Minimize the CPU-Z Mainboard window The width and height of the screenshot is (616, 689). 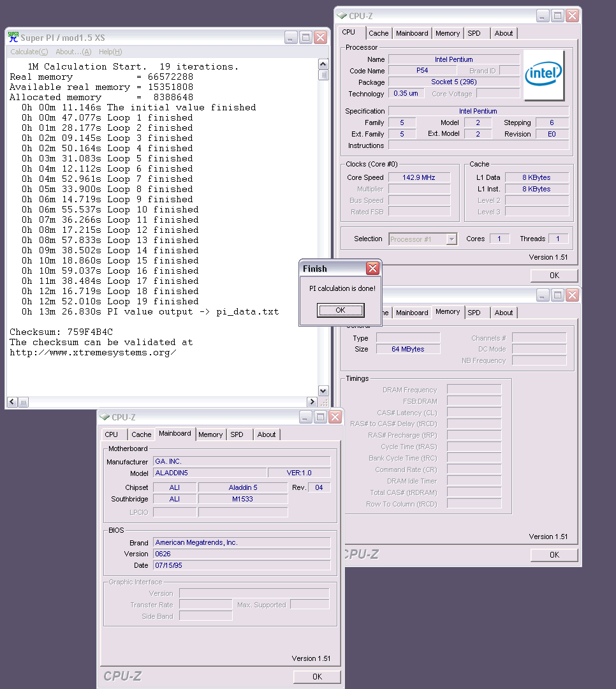point(305,417)
